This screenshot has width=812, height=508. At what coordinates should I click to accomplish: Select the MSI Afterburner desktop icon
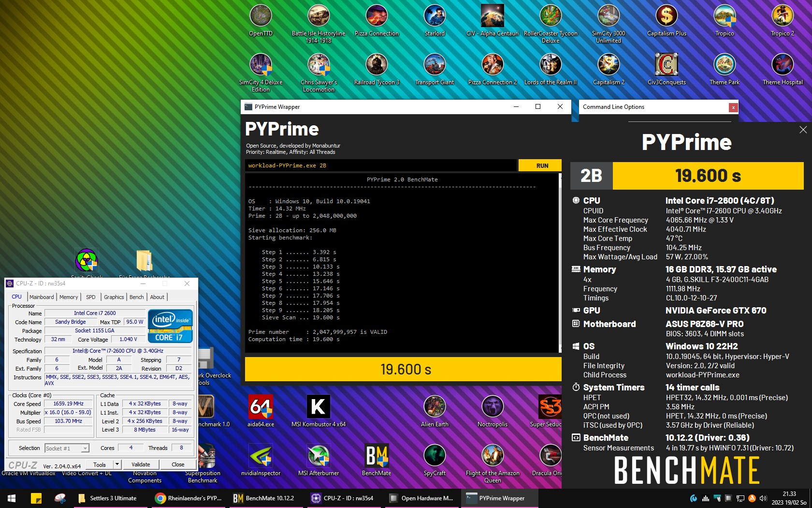point(319,460)
